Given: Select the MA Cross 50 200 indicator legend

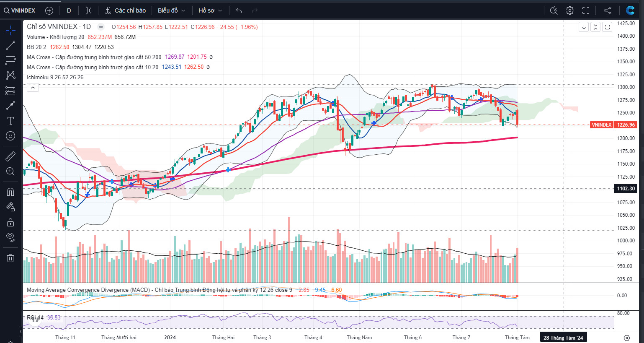Looking at the screenshot, I should 94,57.
